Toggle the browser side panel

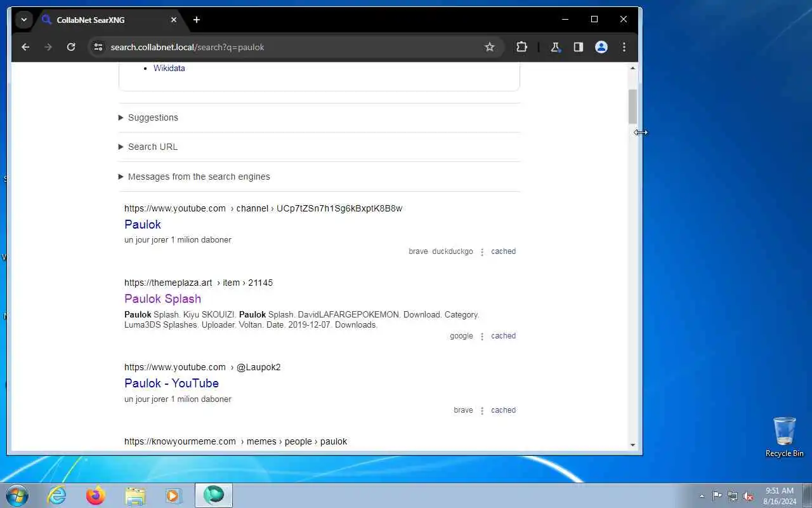tap(578, 47)
